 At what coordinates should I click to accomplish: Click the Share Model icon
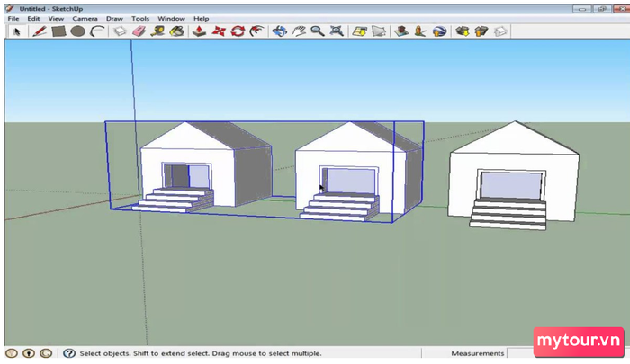[481, 31]
